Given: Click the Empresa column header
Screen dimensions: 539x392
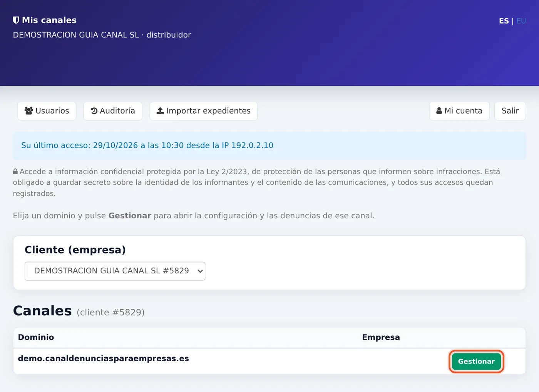Looking at the screenshot, I should 381,337.
